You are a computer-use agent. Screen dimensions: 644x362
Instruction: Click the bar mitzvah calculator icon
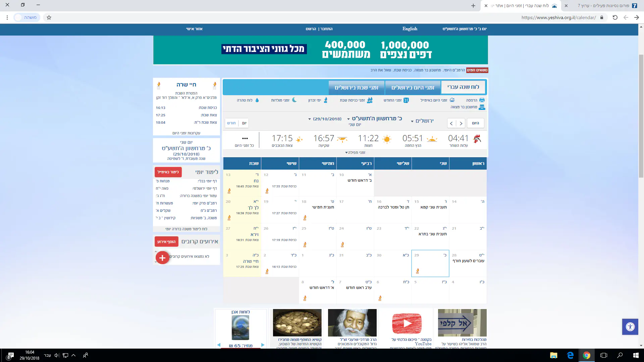(482, 107)
